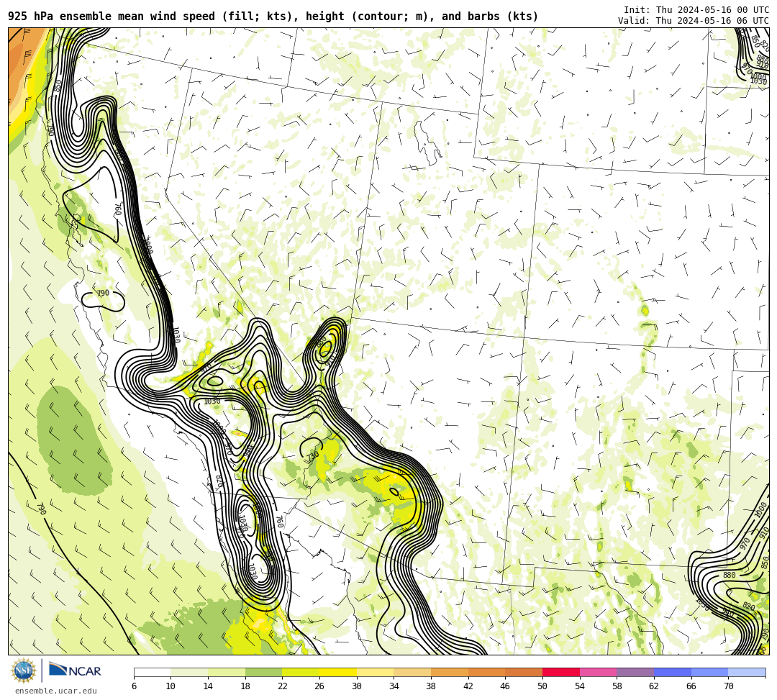Pick the orange 42–46 kts colorbar swatch

(486, 672)
